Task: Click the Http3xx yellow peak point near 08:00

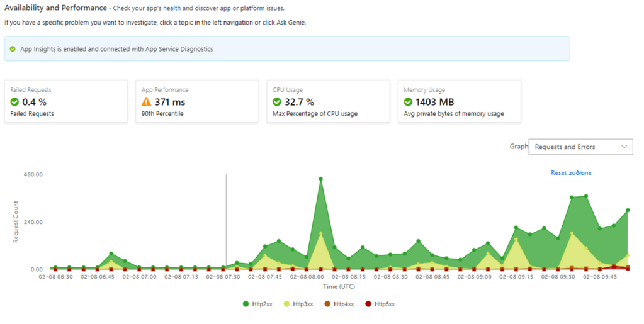Action: tap(321, 233)
